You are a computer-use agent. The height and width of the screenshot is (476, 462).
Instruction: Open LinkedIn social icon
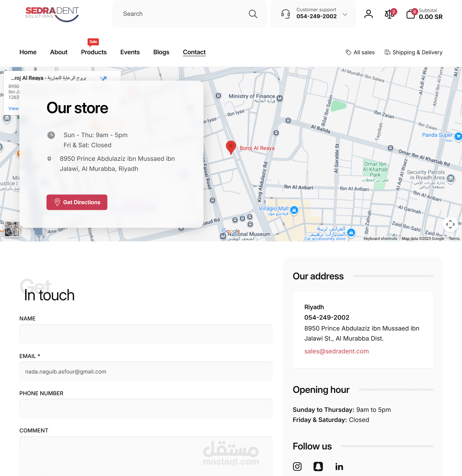(x=339, y=466)
